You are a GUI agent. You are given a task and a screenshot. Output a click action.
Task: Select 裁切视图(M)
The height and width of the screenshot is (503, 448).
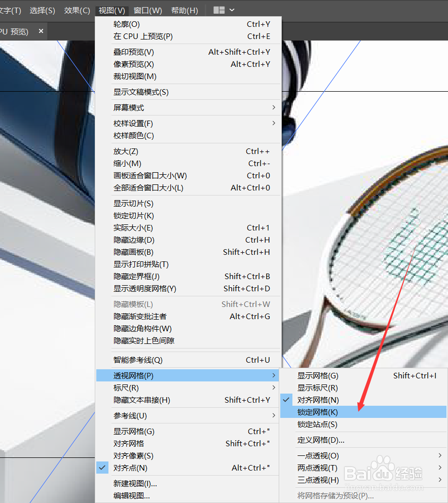(189, 76)
